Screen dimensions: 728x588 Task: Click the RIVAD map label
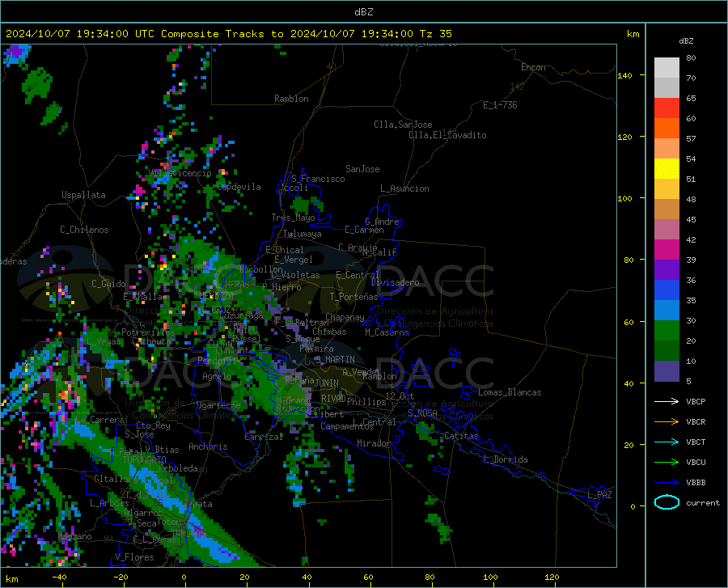(333, 399)
